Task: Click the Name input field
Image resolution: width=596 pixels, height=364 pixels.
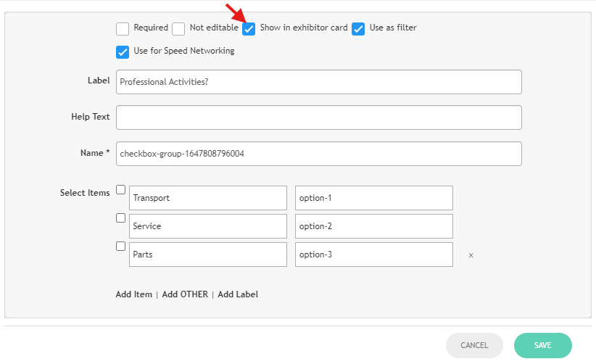Action: pos(318,154)
